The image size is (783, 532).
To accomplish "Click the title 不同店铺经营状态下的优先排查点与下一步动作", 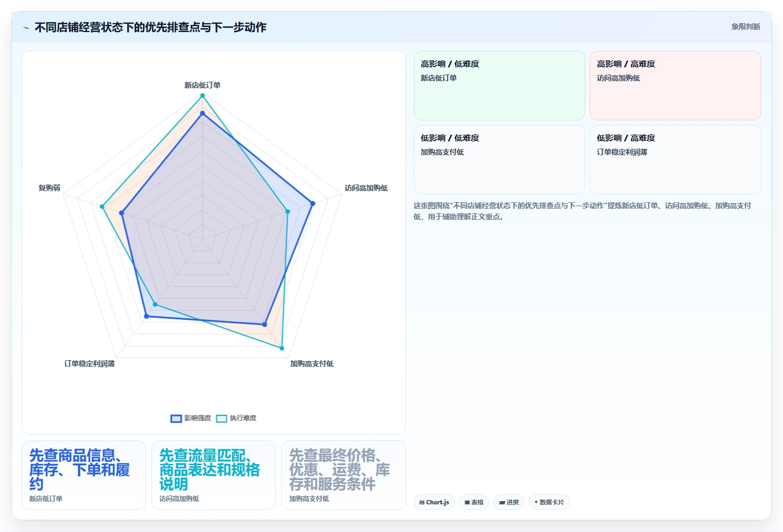I will 150,27.
